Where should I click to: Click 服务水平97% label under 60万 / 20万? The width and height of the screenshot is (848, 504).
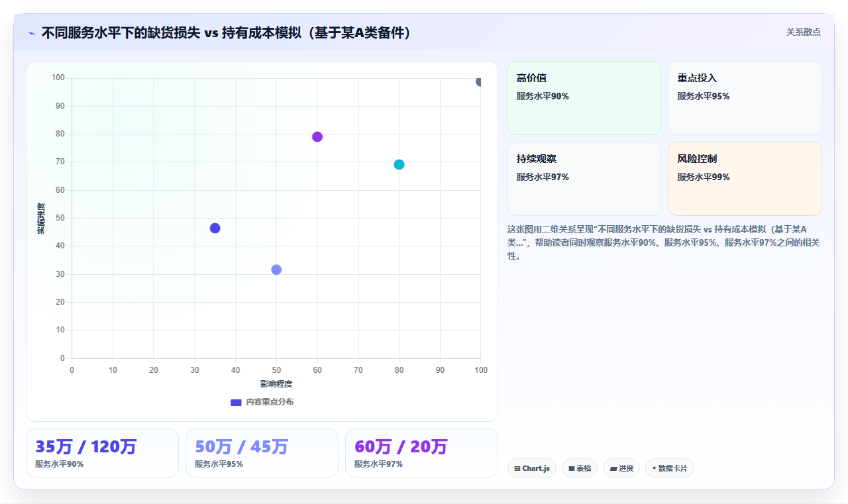(x=378, y=464)
